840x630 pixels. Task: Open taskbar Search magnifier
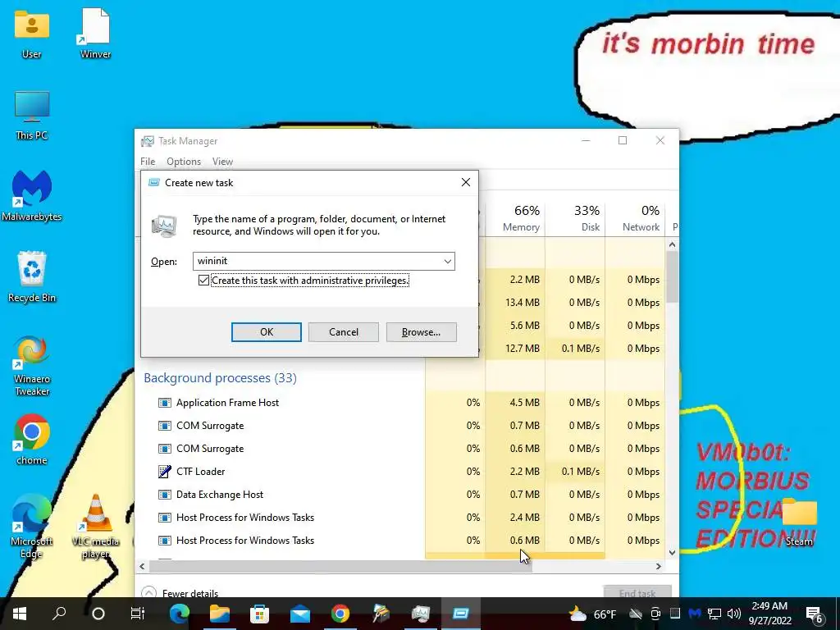[59, 614]
